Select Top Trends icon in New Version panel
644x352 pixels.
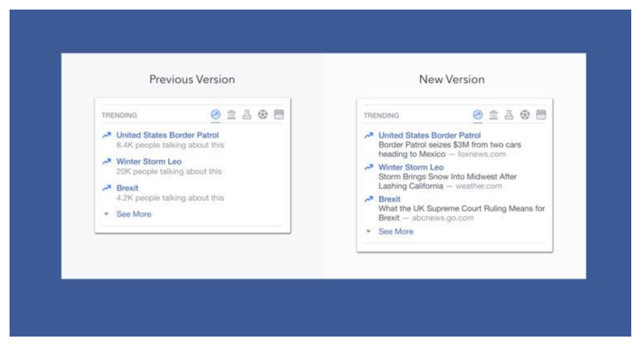coord(478,115)
